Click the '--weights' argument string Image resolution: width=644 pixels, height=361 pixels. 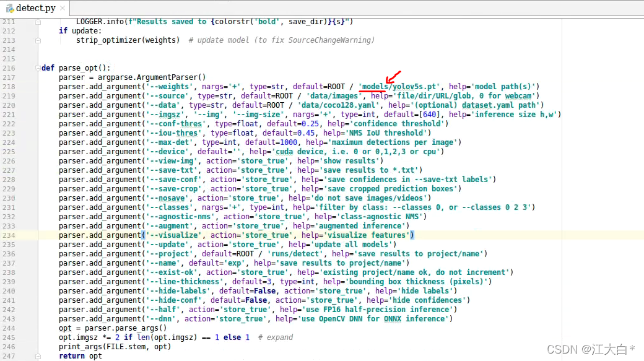tap(169, 87)
